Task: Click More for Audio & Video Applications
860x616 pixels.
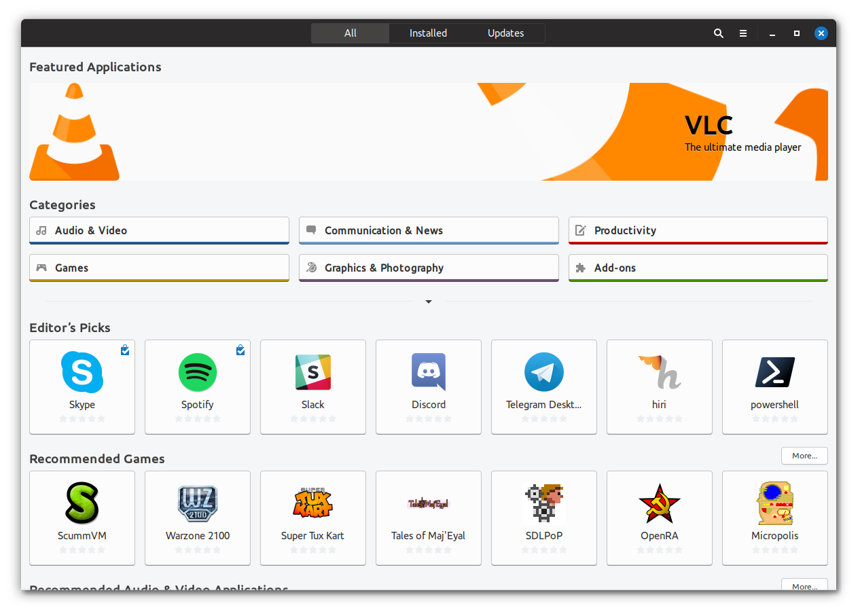Action: (804, 584)
